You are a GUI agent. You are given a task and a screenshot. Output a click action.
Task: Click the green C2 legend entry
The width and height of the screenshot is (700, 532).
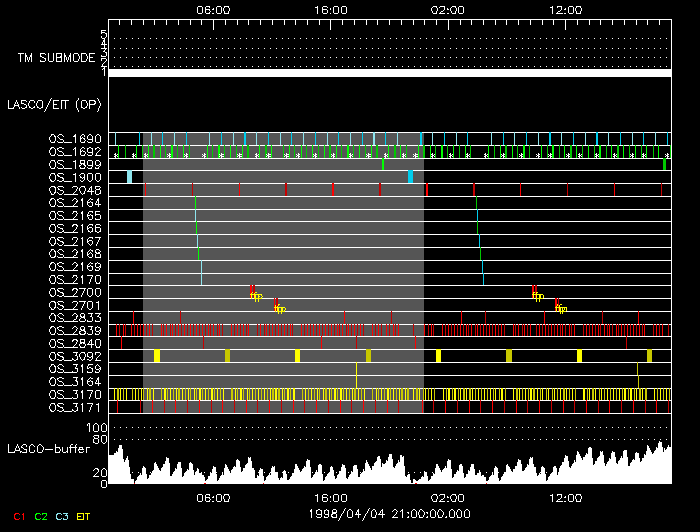[41, 516]
